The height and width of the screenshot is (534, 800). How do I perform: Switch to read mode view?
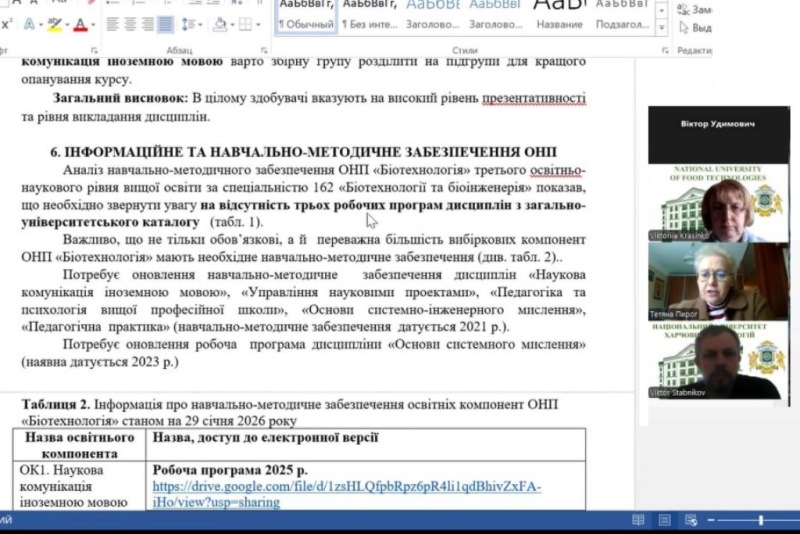[637, 520]
